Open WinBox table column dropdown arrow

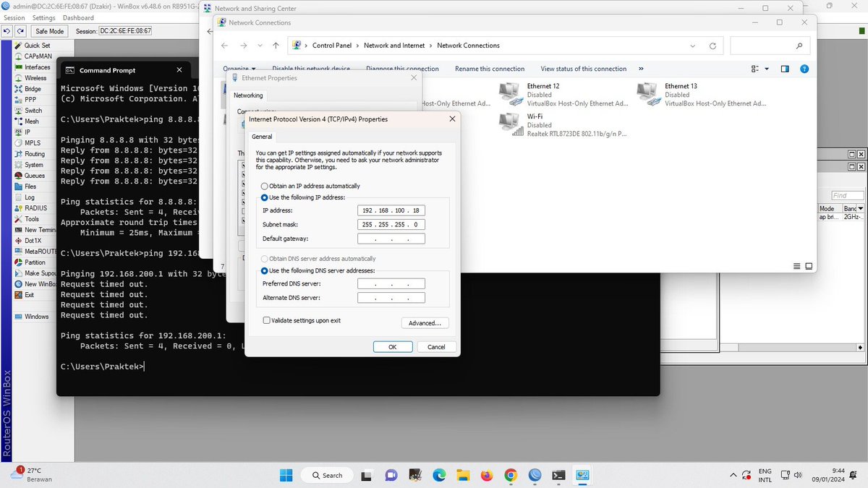click(862, 208)
